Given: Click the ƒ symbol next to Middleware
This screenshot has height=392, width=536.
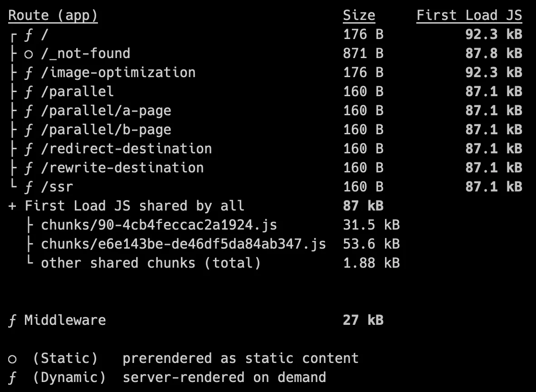Looking at the screenshot, I should [12, 320].
